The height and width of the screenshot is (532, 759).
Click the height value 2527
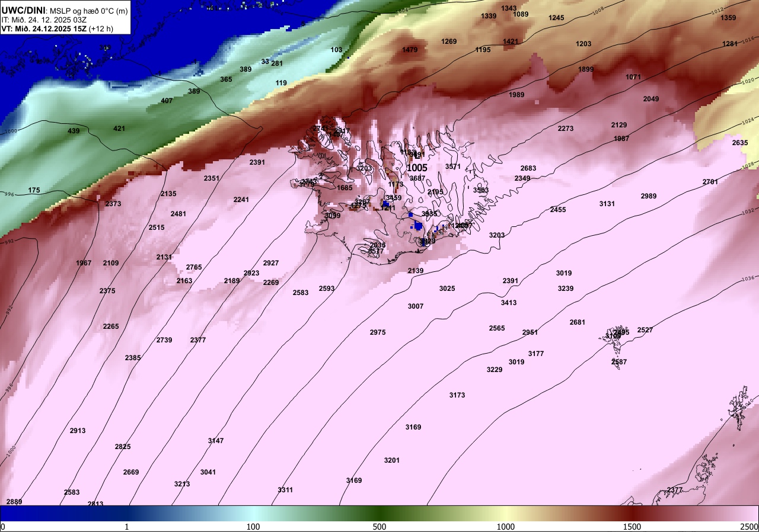pos(645,330)
